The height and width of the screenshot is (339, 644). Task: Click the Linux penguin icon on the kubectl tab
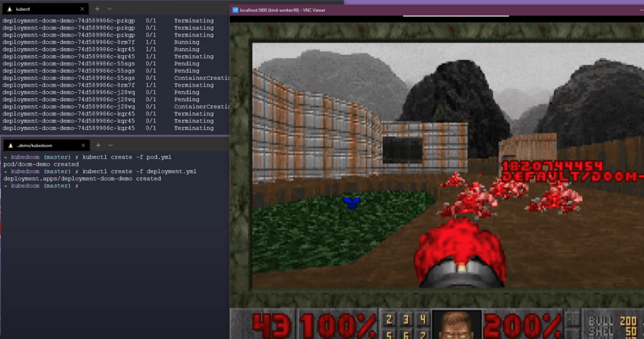[x=9, y=9]
